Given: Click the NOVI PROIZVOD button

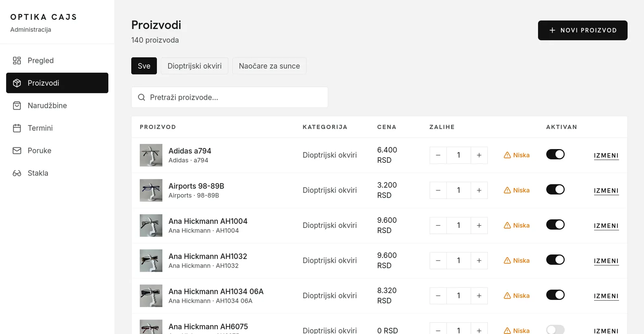Looking at the screenshot, I should [x=582, y=31].
